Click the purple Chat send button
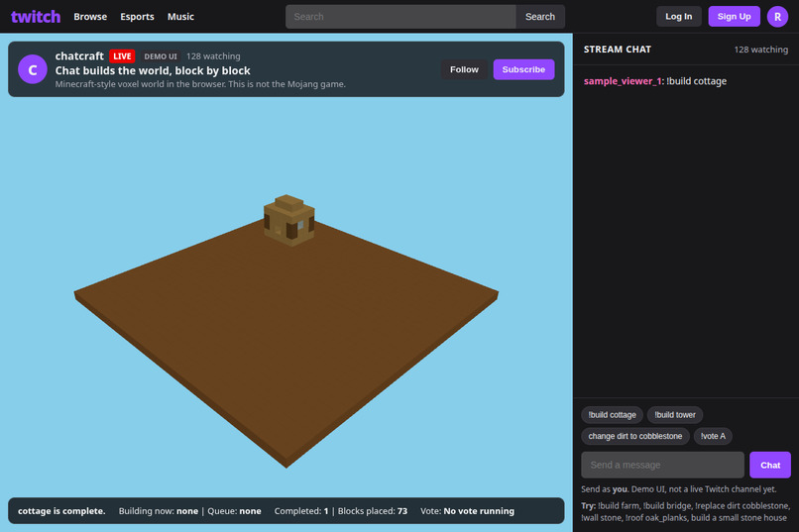799x532 pixels. pos(770,465)
